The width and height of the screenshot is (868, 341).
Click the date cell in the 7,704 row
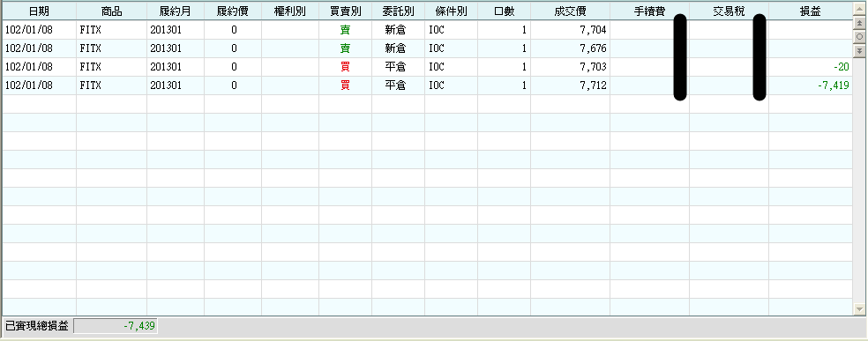pos(40,30)
